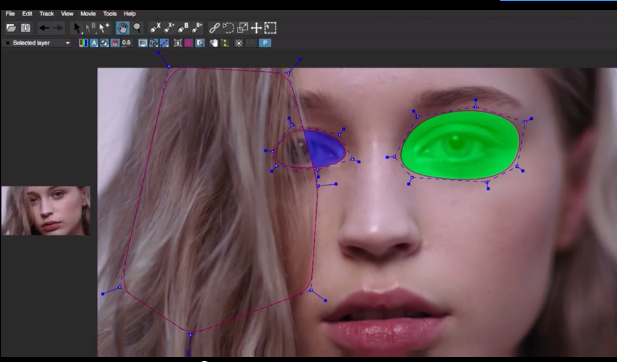The image size is (617, 362).
Task: Click the greyed-out icon beside the sun icon
Action: (251, 43)
